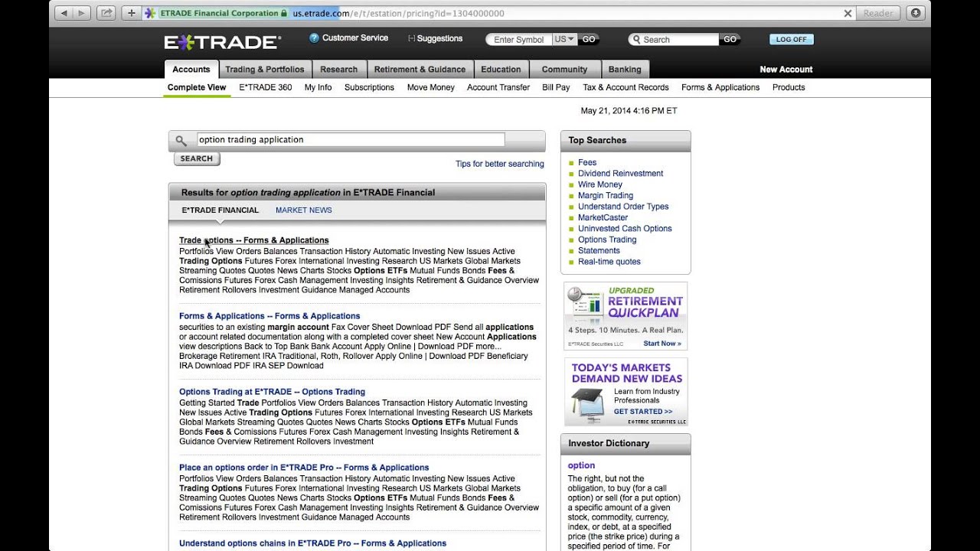
Task: Click the LOG OFF button
Action: (791, 39)
